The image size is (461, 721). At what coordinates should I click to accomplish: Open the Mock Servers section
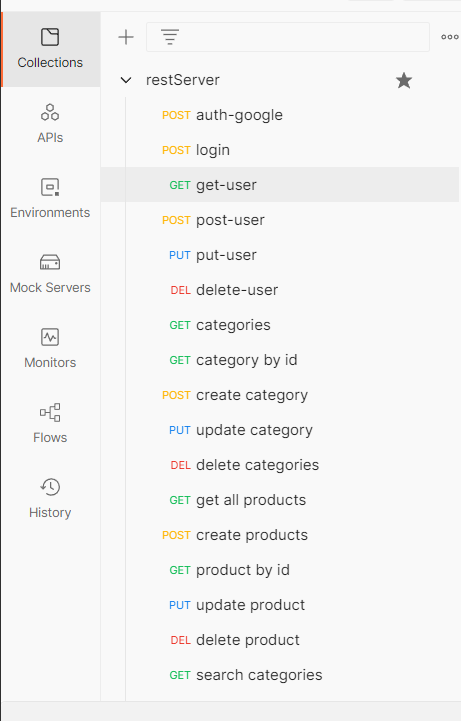click(50, 274)
